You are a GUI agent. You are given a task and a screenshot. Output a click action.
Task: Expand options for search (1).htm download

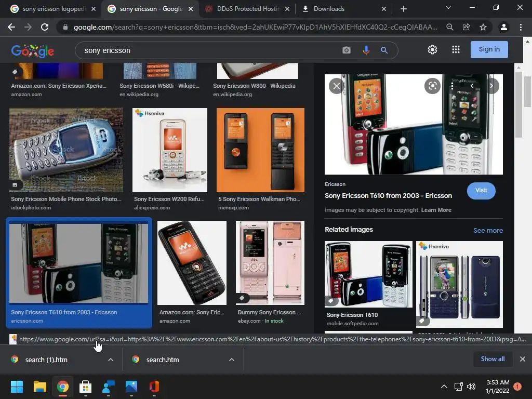pyautogui.click(x=111, y=360)
